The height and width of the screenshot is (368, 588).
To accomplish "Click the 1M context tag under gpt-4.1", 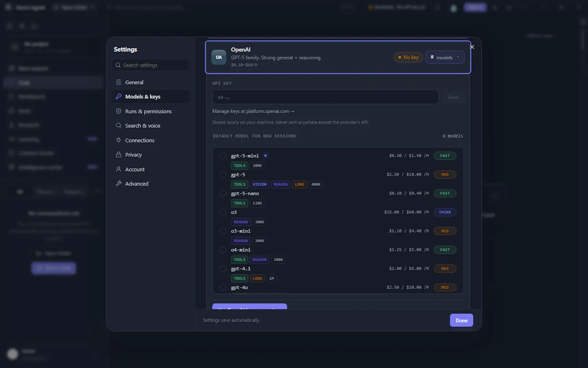I will (271, 279).
